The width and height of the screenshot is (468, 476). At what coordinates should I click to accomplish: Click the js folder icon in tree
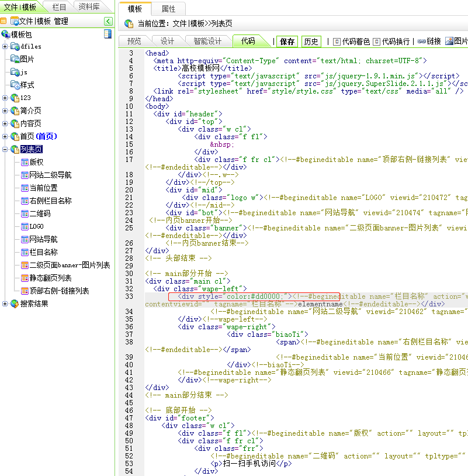pyautogui.click(x=15, y=72)
